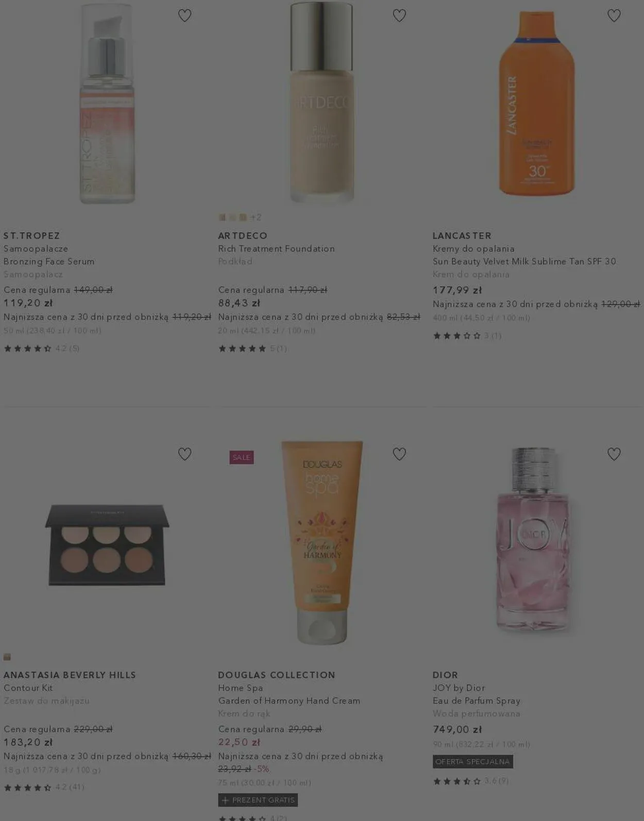This screenshot has height=821, width=644.
Task: Show more Artdeco shades via +2
Action: 256,217
